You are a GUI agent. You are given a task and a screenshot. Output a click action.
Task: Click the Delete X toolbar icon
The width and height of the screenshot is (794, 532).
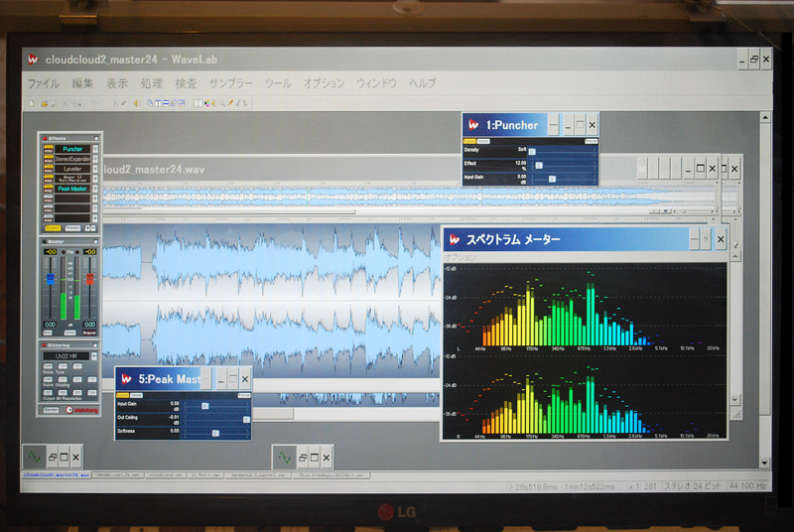click(x=115, y=103)
